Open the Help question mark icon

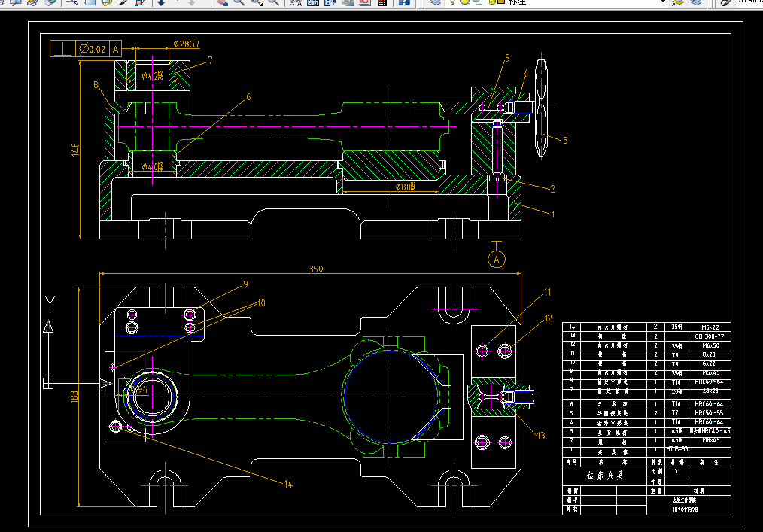(404, 2)
